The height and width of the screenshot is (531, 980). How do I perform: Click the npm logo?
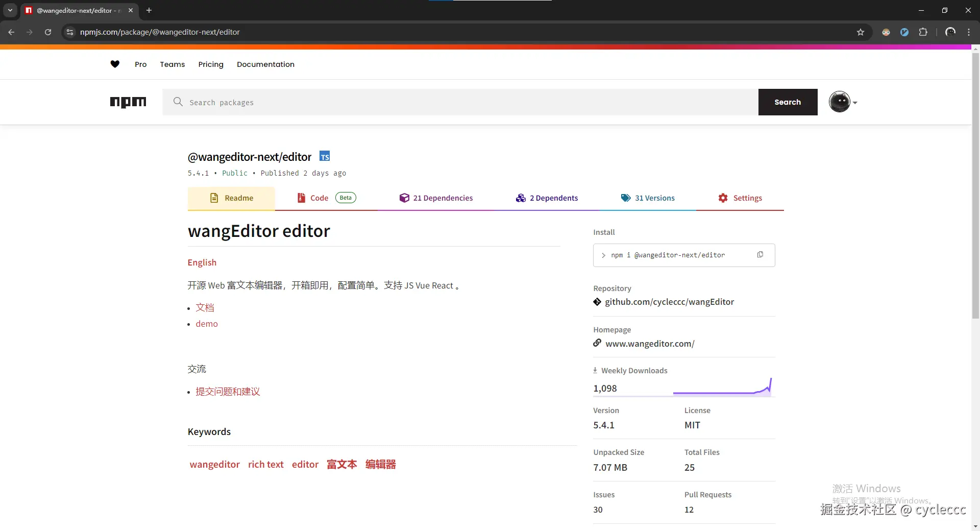tap(128, 102)
